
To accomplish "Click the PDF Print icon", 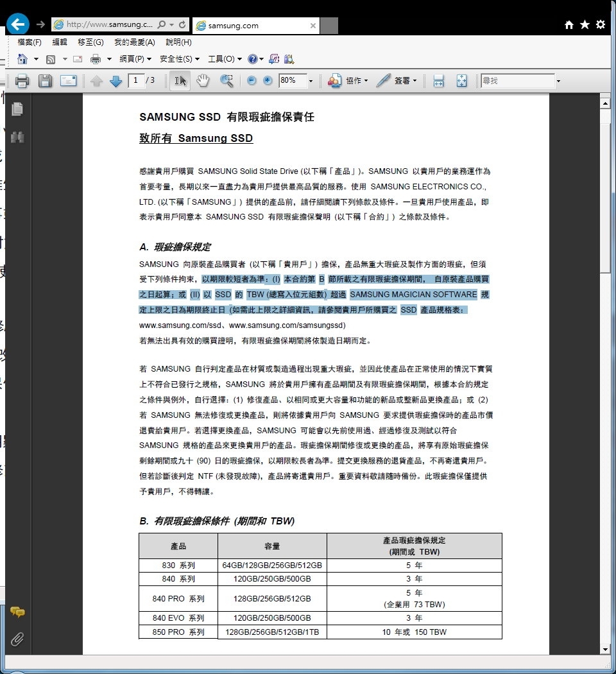I will pos(22,81).
